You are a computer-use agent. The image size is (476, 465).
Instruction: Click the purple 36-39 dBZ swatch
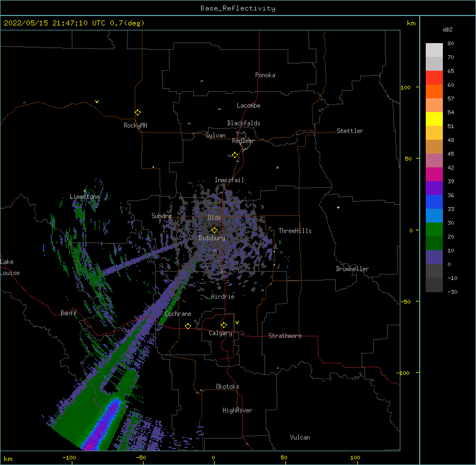(x=434, y=188)
